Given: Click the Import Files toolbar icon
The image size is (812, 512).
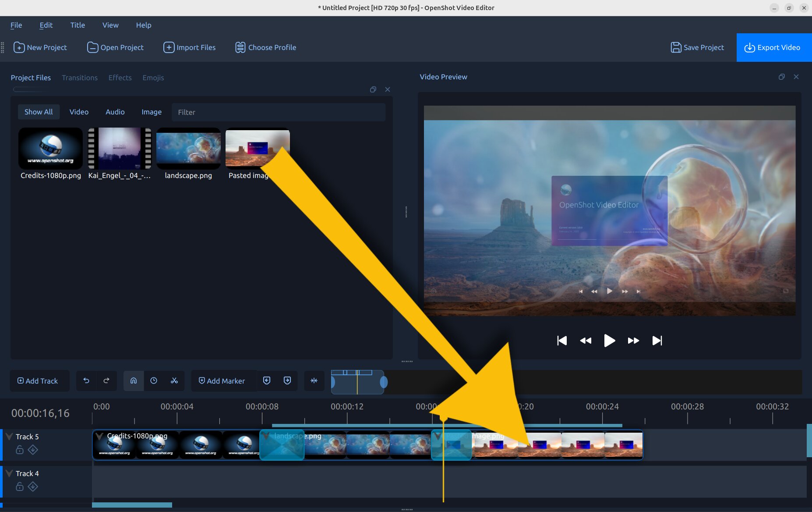Looking at the screenshot, I should click(x=169, y=47).
